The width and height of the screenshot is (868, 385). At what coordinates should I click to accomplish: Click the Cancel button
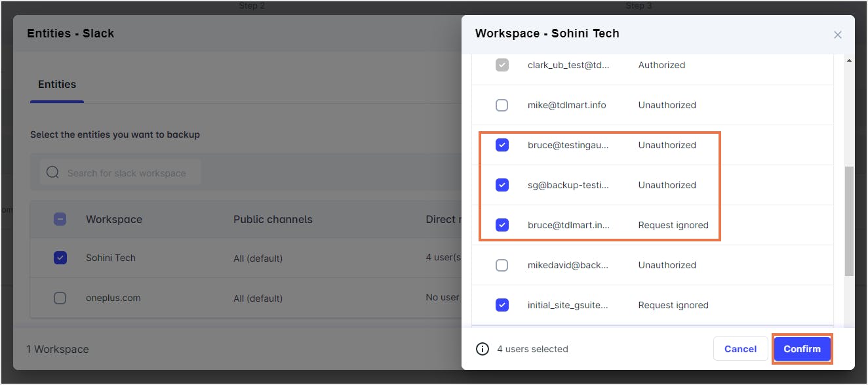[740, 349]
